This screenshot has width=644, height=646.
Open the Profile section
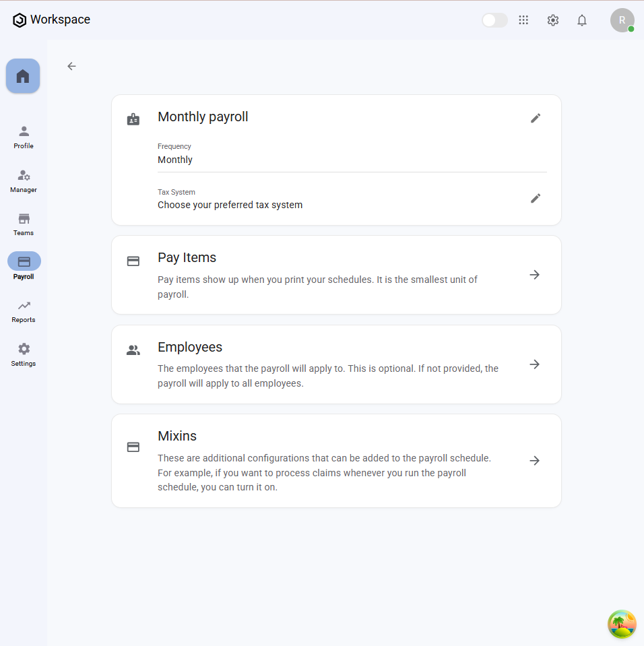[x=24, y=136]
